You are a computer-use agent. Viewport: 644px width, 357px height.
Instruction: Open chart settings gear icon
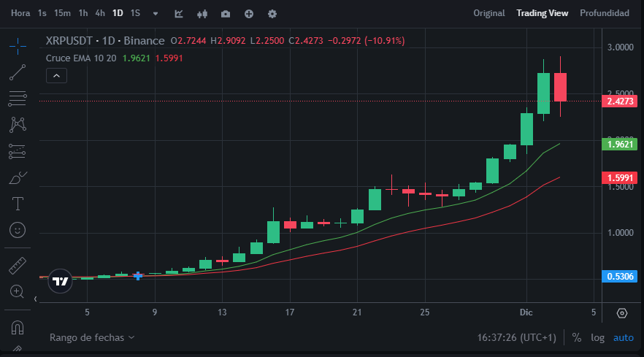point(272,14)
